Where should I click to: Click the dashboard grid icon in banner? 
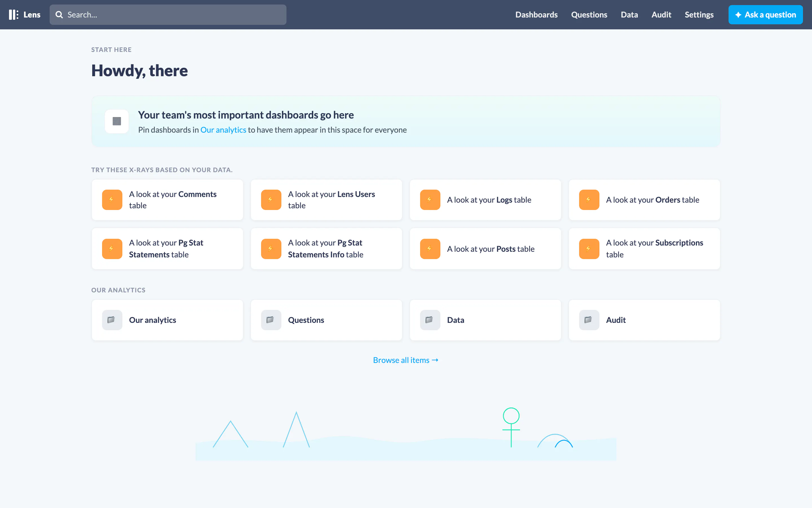click(x=117, y=121)
